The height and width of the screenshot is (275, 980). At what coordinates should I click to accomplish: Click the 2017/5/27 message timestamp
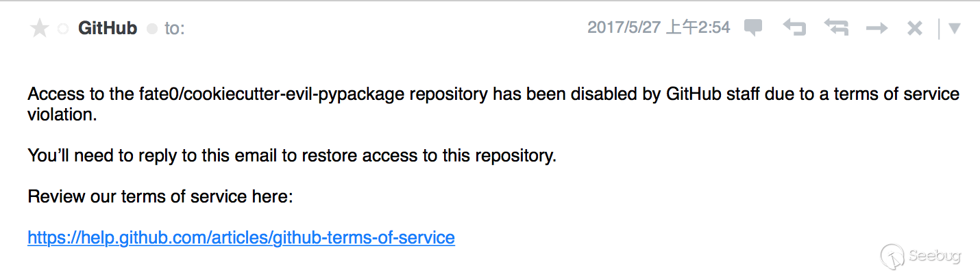pyautogui.click(x=659, y=27)
